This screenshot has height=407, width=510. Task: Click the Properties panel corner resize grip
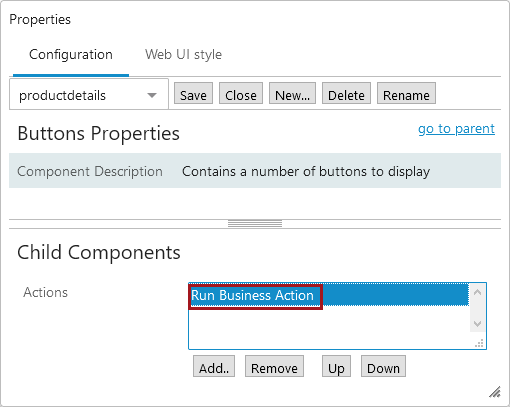pos(495,392)
